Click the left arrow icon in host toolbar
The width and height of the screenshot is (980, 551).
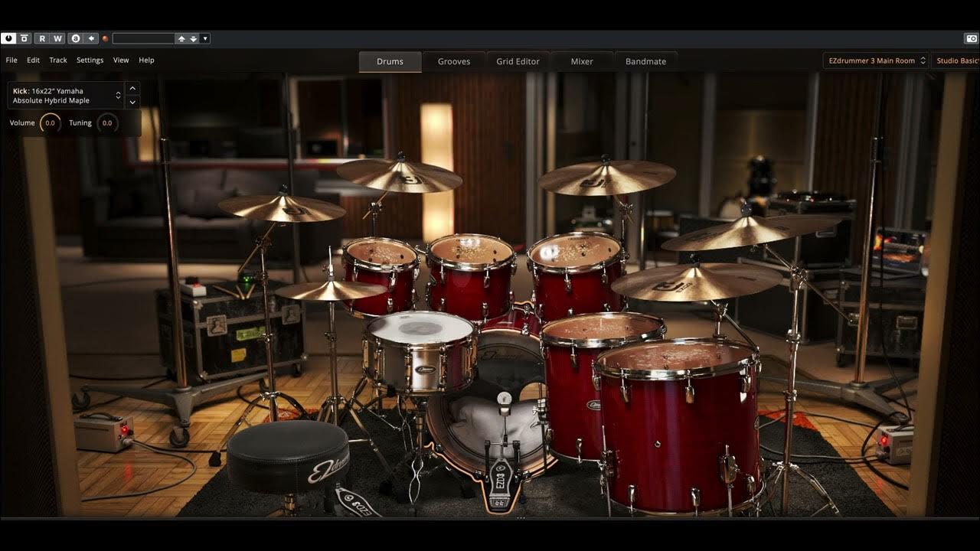tap(91, 38)
